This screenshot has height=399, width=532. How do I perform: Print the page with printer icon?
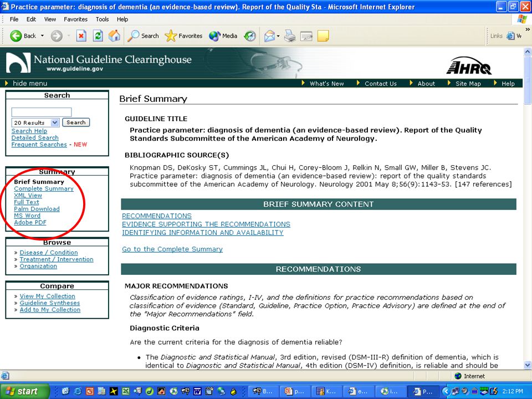290,35
